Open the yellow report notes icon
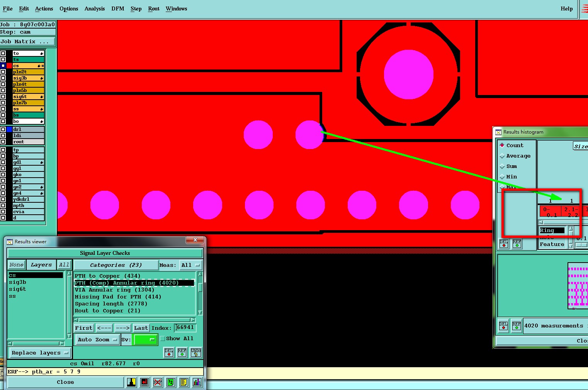 184,382
